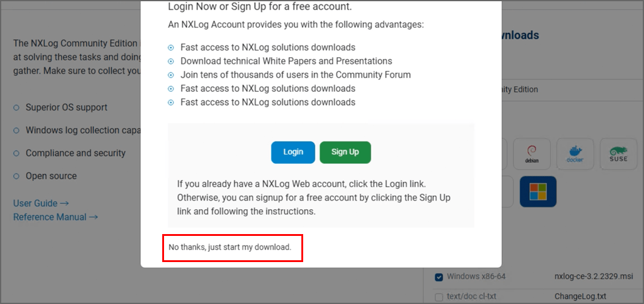Click the blue Login button
Viewport: 644px width, 304px height.
pos(293,152)
